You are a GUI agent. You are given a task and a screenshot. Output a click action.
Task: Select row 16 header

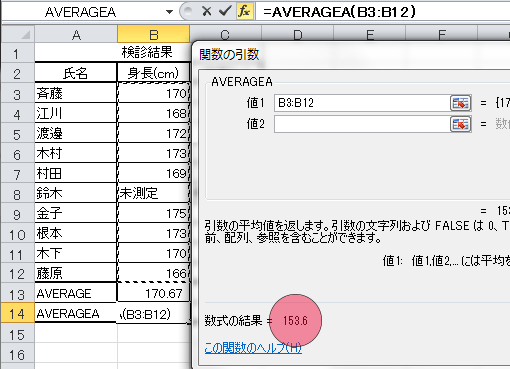(18, 354)
